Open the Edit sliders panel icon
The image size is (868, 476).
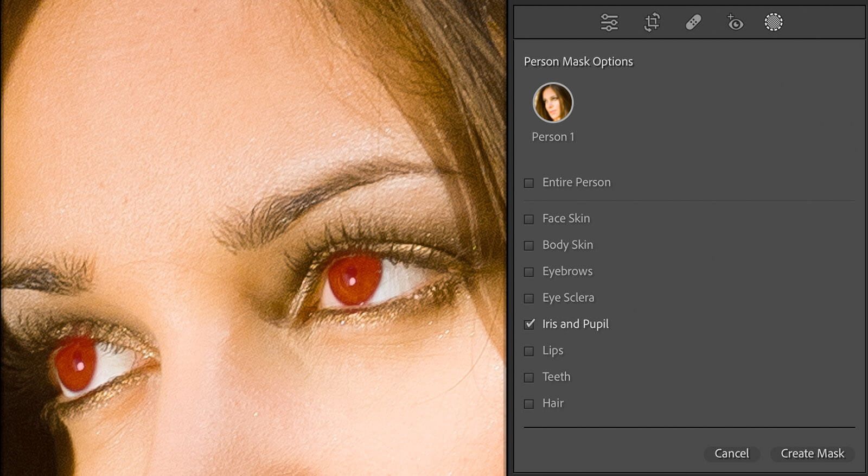pos(609,22)
